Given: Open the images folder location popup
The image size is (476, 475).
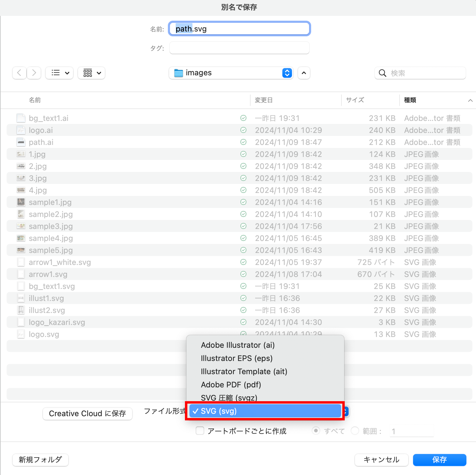Looking at the screenshot, I should coord(287,73).
